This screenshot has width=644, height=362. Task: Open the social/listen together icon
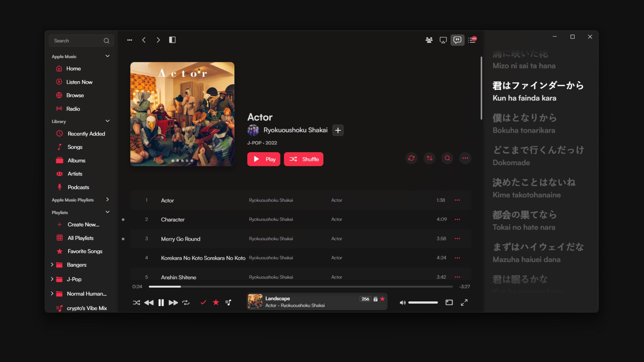point(429,40)
